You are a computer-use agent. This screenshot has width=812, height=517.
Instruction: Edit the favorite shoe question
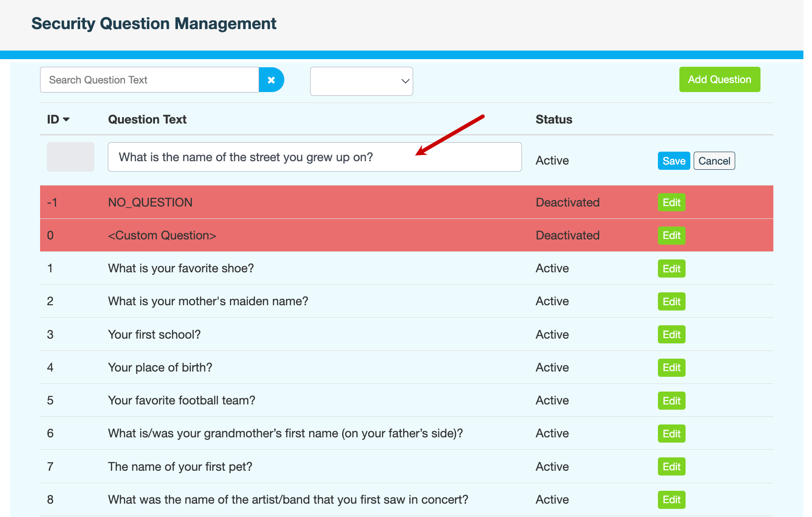click(x=671, y=269)
